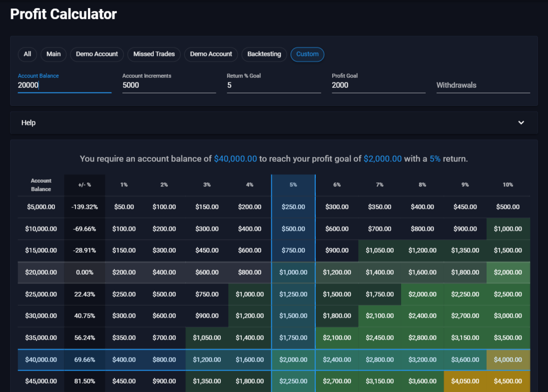Select the $40,000.00 account balance row cell
The image size is (548, 392).
(41, 360)
